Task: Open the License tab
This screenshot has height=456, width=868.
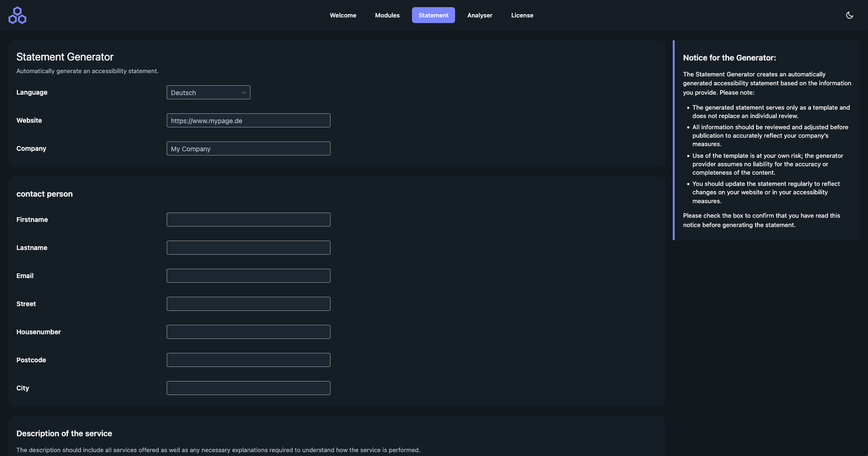Action: tap(522, 15)
